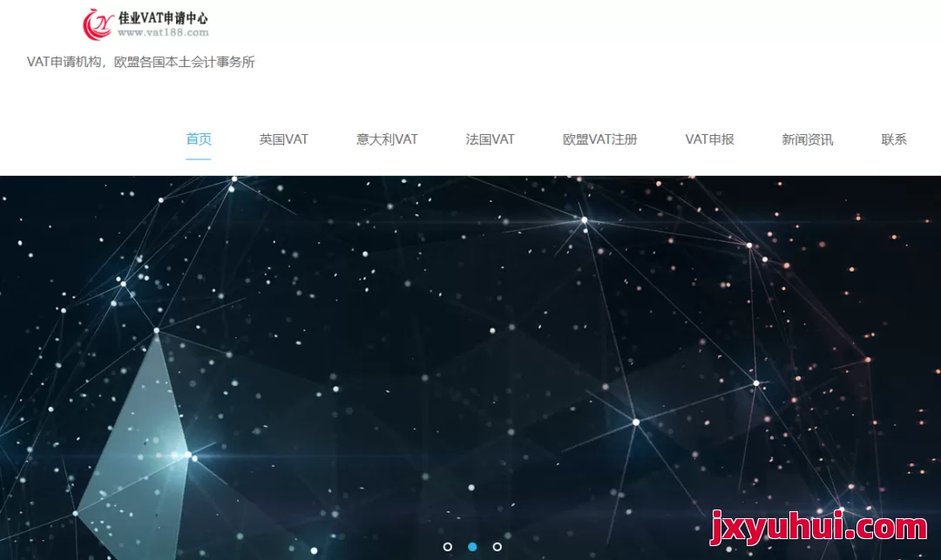This screenshot has height=560, width=941.
Task: Open the 联系 contact menu item
Action: (894, 139)
